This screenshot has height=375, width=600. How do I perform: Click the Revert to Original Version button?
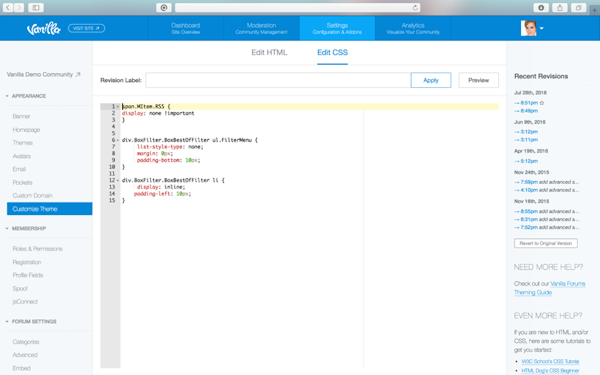tap(546, 243)
